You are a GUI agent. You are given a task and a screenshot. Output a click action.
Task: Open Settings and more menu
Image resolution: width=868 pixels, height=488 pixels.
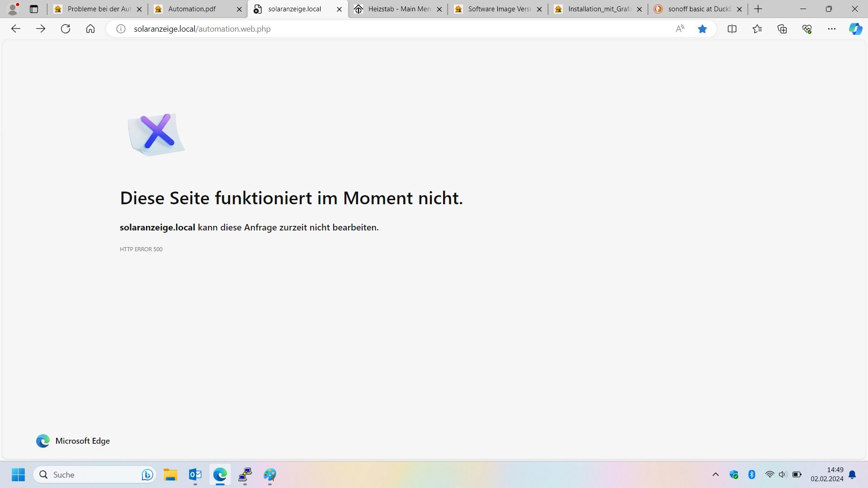pyautogui.click(x=832, y=29)
